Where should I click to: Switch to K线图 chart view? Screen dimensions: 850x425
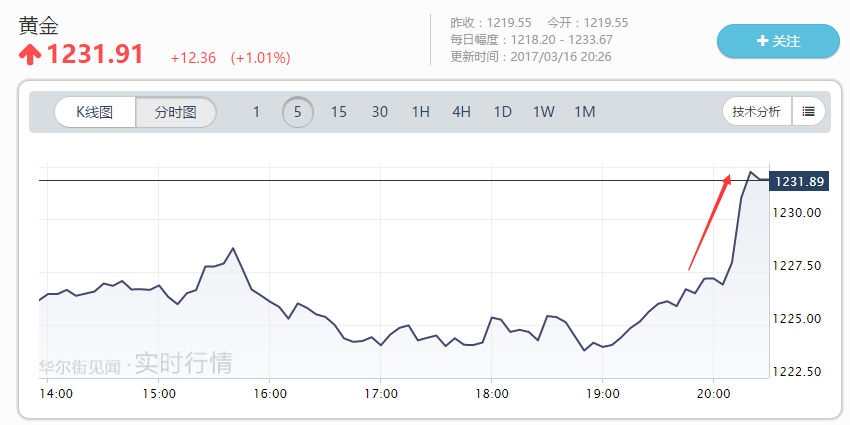click(x=95, y=112)
